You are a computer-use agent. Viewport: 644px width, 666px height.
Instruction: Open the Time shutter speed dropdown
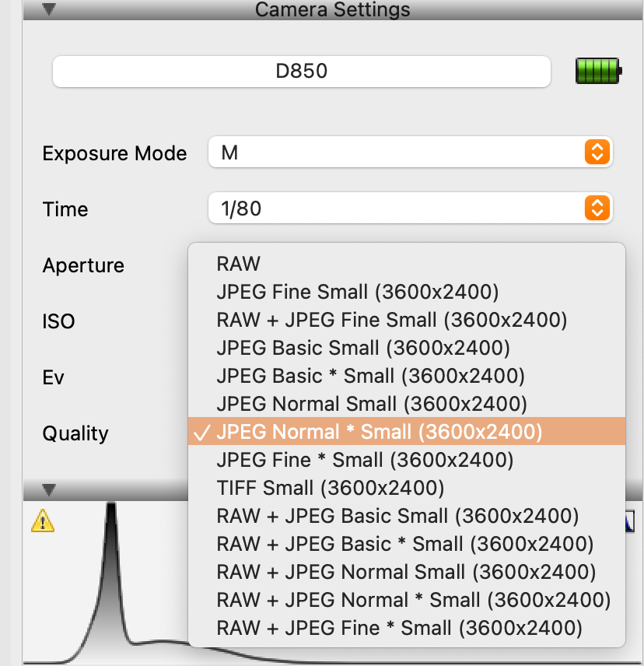(x=410, y=209)
